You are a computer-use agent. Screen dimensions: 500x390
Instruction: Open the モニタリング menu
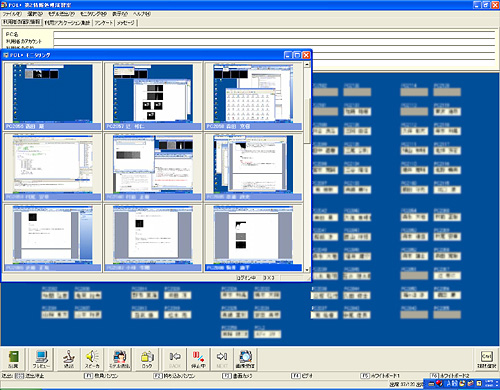[x=93, y=14]
